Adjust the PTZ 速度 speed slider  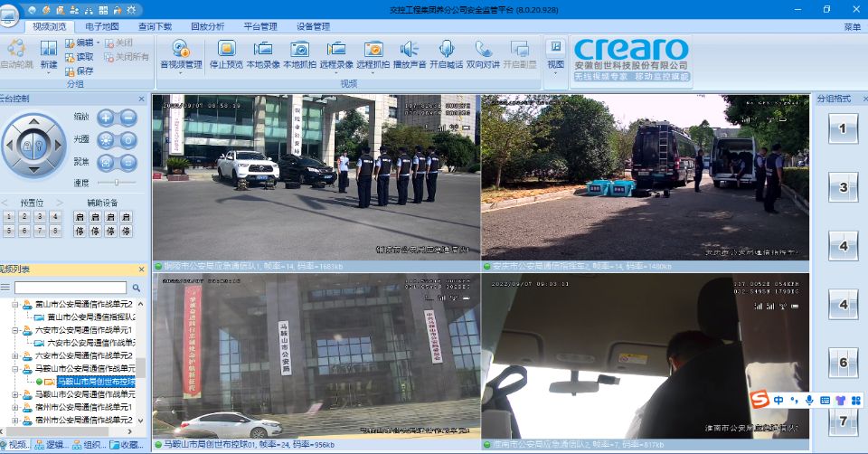coord(115,183)
